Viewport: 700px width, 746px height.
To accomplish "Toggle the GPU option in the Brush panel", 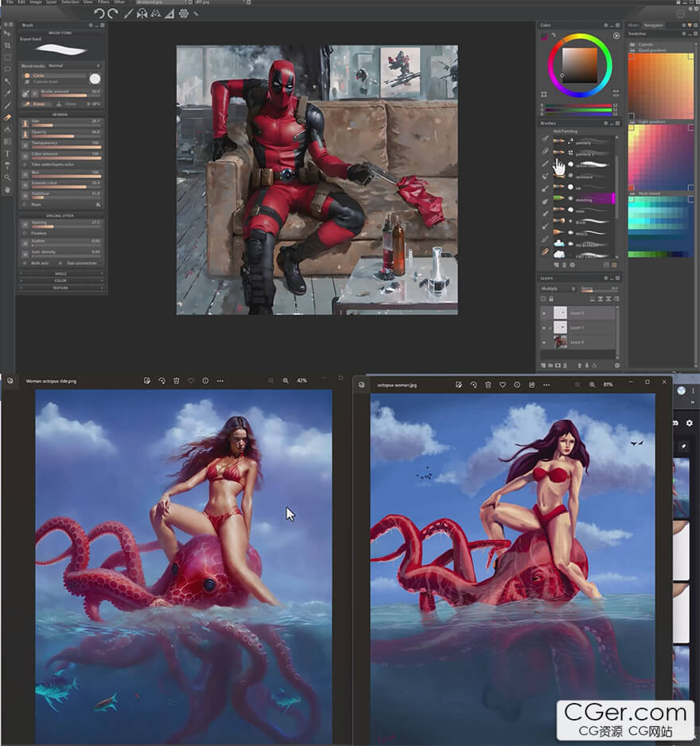I will click(x=94, y=103).
